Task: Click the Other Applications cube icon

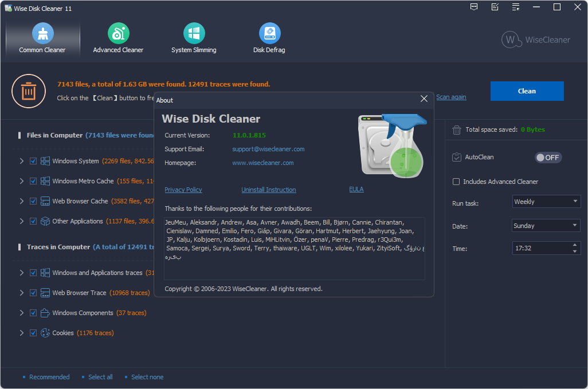Action: click(x=45, y=221)
